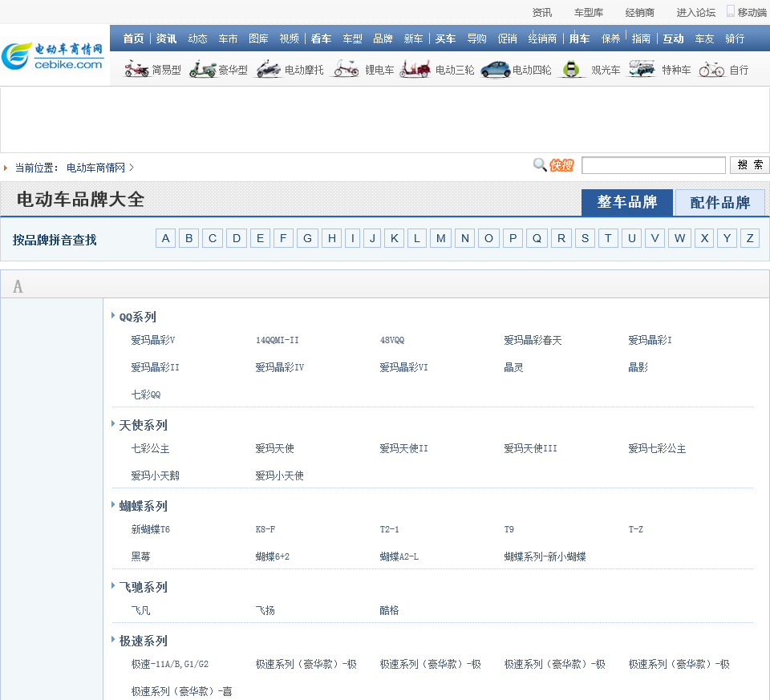Open the 极速-11A/B,G1/G2 model link
The height and width of the screenshot is (700, 770).
(170, 664)
